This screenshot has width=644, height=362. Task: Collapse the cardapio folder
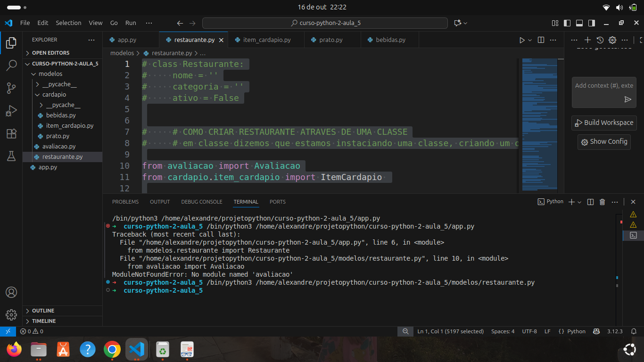pos(54,95)
